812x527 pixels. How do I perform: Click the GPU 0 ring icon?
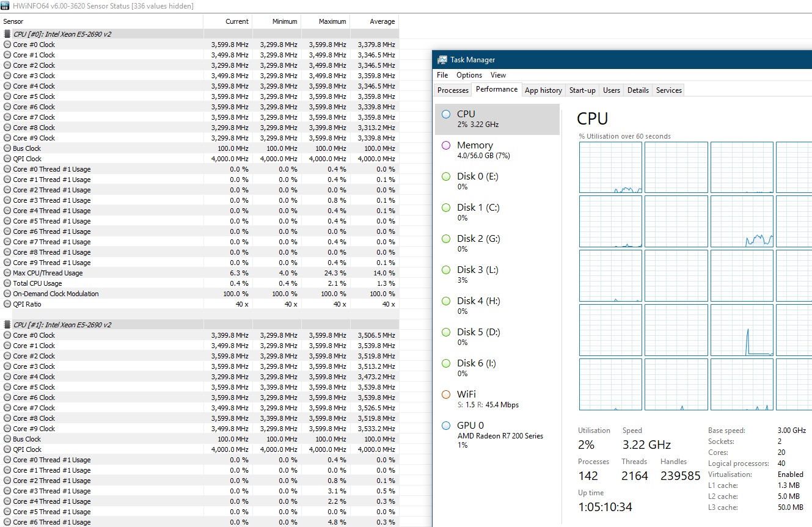(445, 426)
